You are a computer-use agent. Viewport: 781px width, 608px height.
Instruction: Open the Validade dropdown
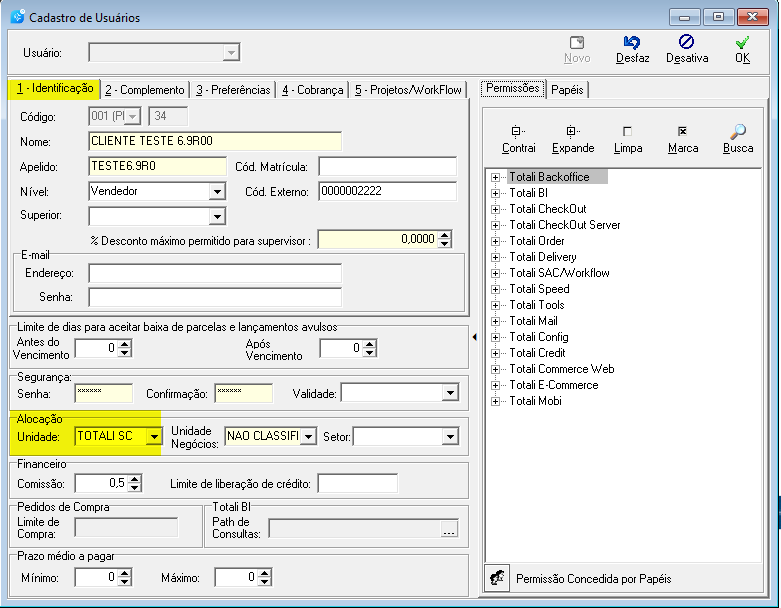pyautogui.click(x=450, y=393)
